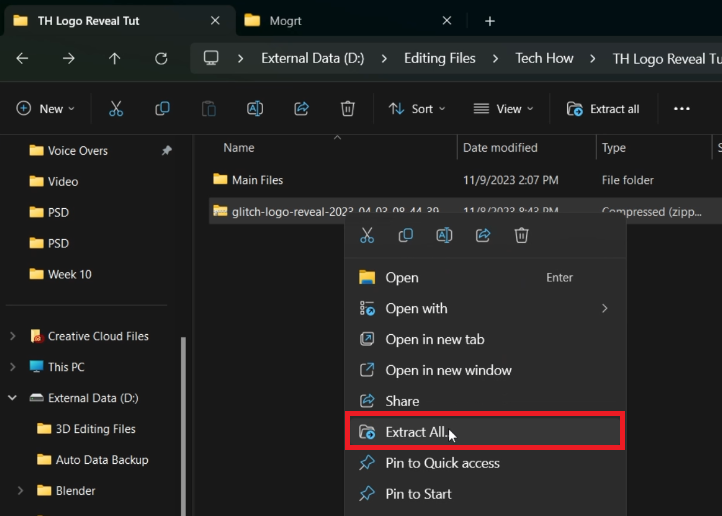Click the Delete icon in the context menu
The height and width of the screenshot is (516, 722).
521,236
